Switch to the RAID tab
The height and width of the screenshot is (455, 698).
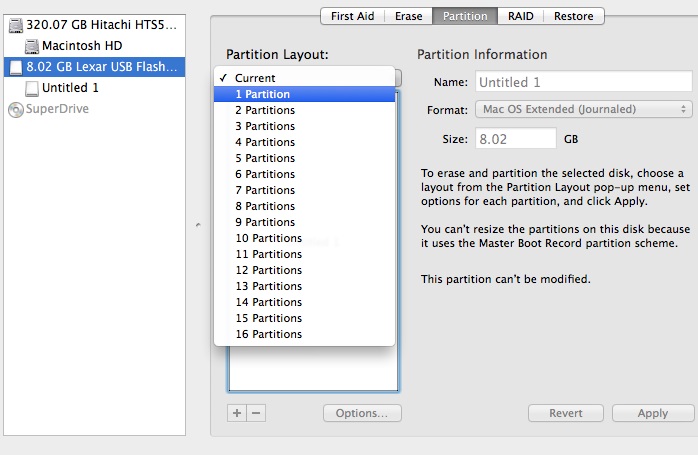coord(520,16)
